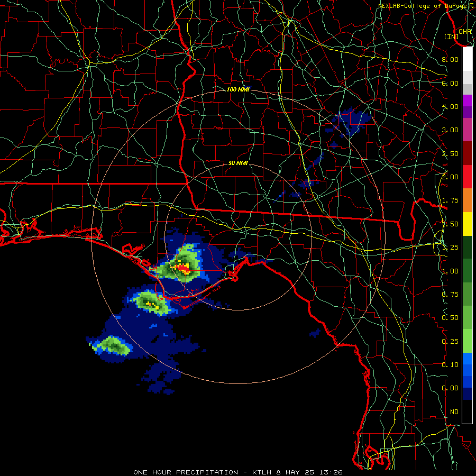Click the 2.00 legend value

pos(450,177)
